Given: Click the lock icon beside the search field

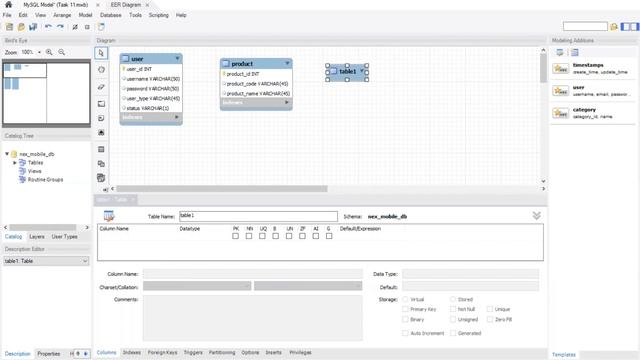Looking at the screenshot, I should [613, 27].
